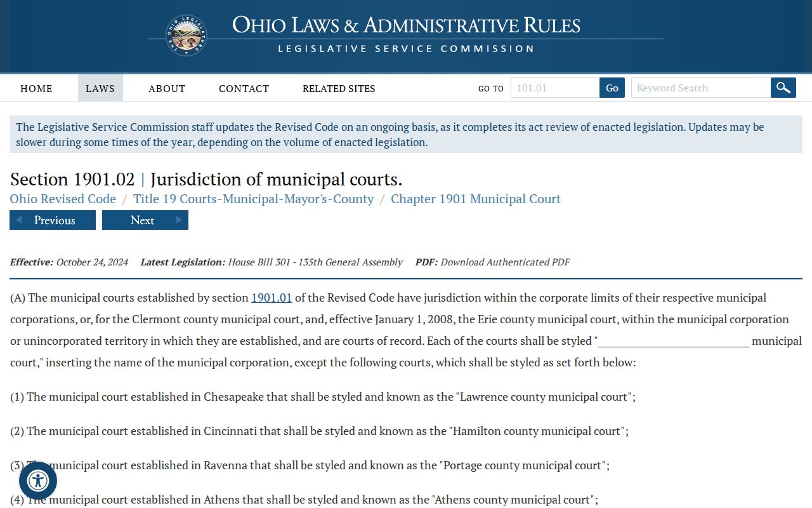Go to the Previous section
812x508 pixels.
[x=53, y=220]
